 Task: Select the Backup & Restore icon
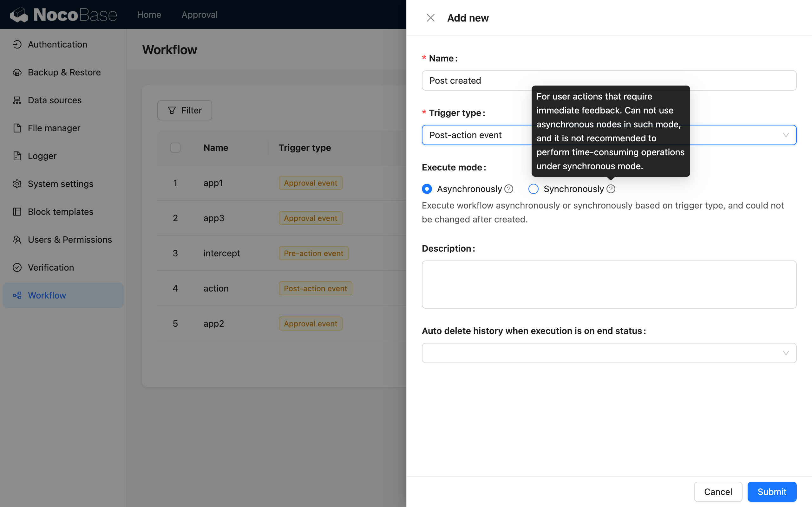[x=17, y=72]
